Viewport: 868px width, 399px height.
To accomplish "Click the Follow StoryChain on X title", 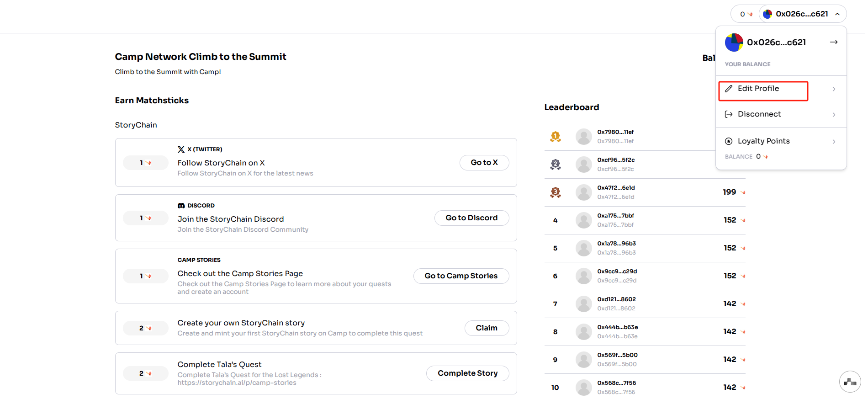I will click(221, 163).
